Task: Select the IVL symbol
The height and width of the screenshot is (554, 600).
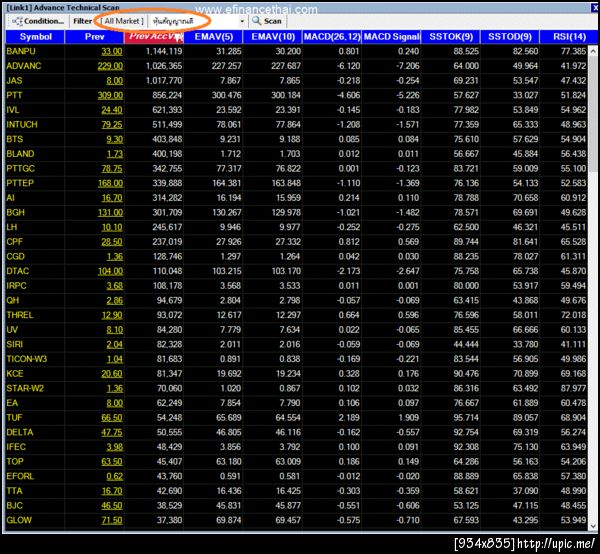Action: tap(13, 110)
